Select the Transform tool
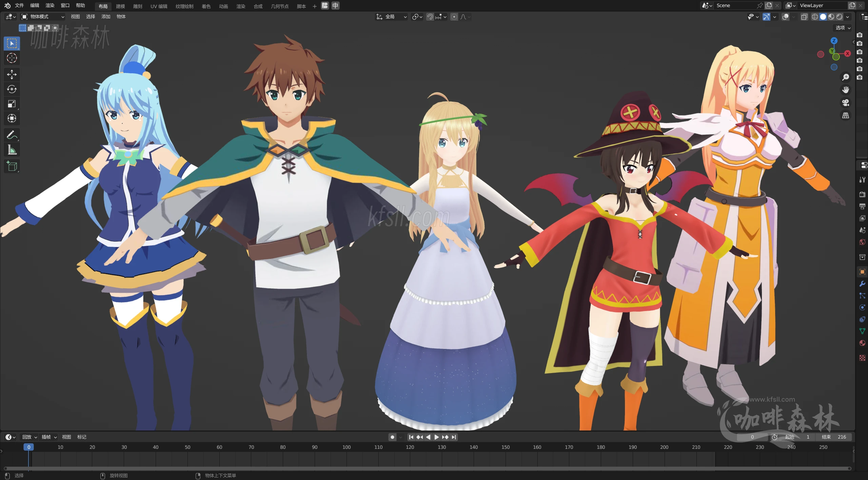 click(12, 118)
